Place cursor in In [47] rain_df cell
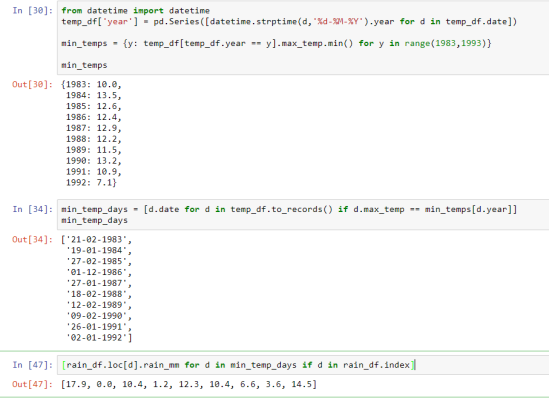This screenshot has width=549, height=398. 303,365
